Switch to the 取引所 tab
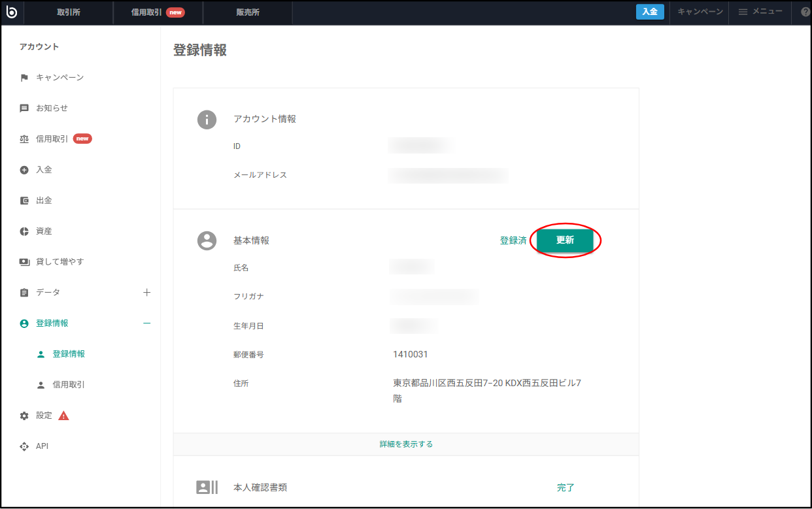812x509 pixels. coord(68,11)
